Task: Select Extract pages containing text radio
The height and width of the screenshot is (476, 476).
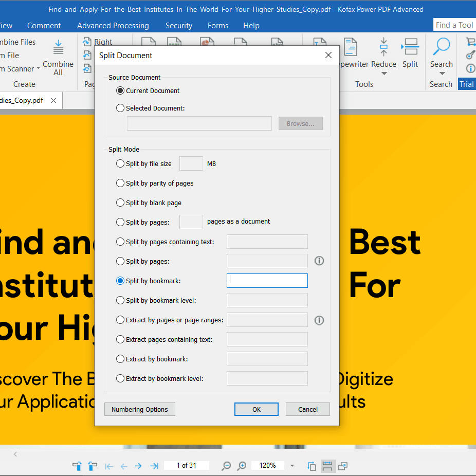Action: 120,339
